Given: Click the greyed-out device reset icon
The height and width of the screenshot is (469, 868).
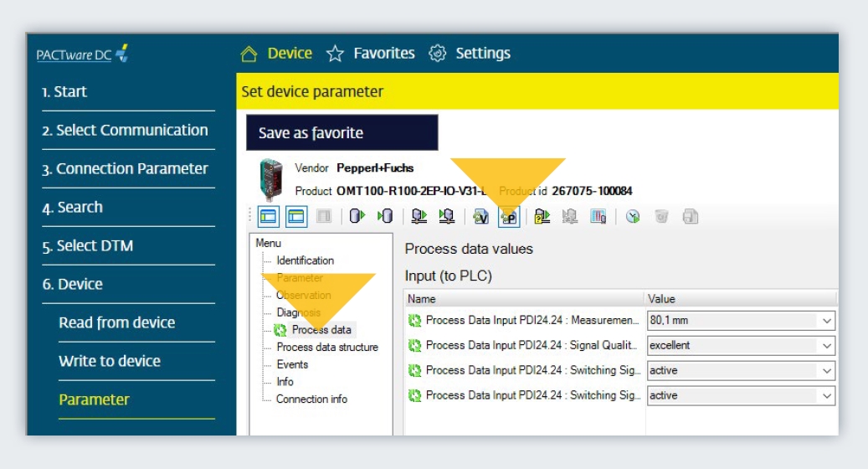Looking at the screenshot, I should click(570, 216).
